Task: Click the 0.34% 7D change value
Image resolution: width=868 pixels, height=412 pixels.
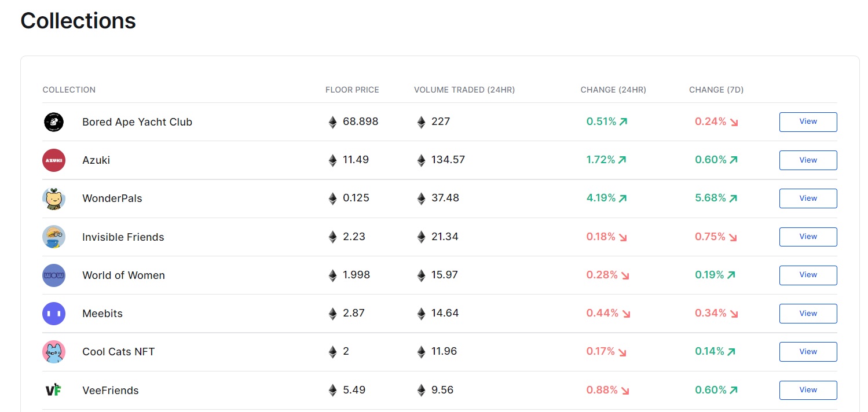Action: click(711, 313)
